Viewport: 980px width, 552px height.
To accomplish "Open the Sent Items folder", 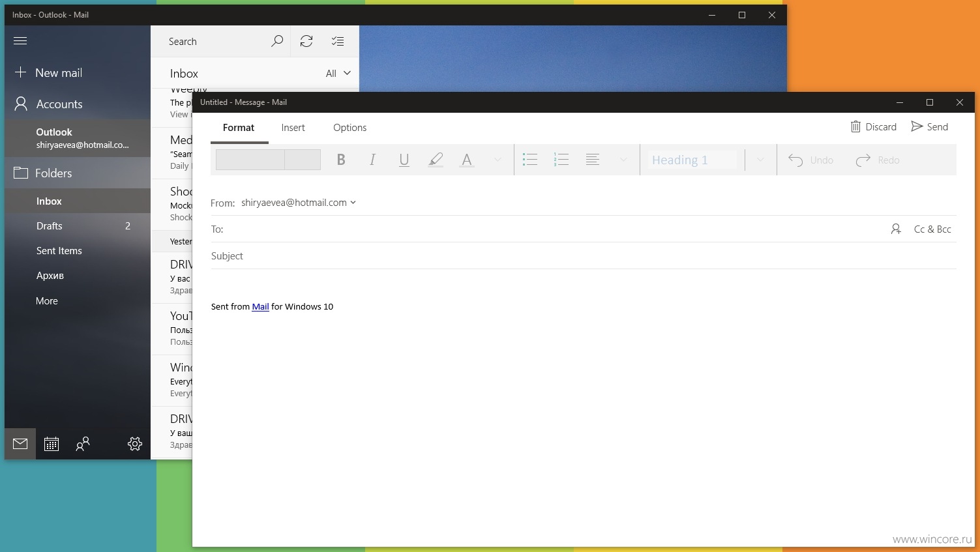I will click(x=78, y=251).
